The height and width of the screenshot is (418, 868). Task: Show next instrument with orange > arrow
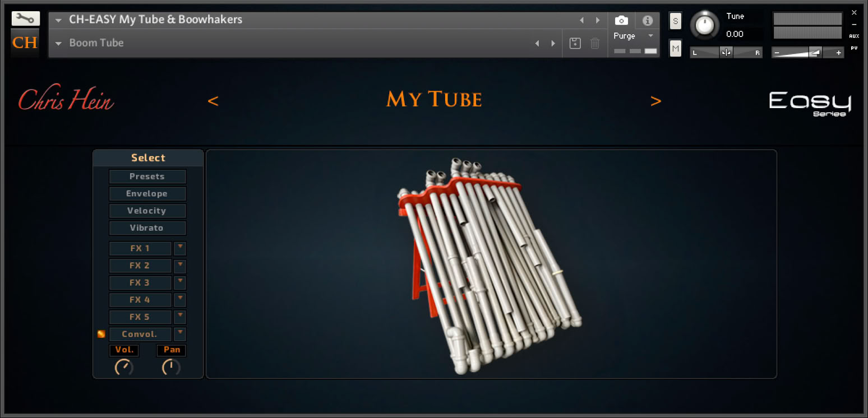click(656, 101)
